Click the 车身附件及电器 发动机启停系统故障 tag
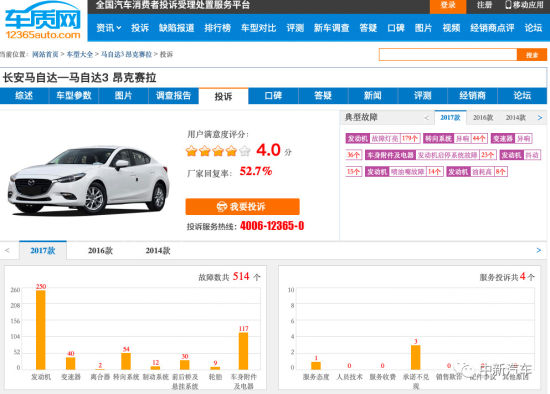Image resolution: width=550 pixels, height=394 pixels. pos(430,155)
